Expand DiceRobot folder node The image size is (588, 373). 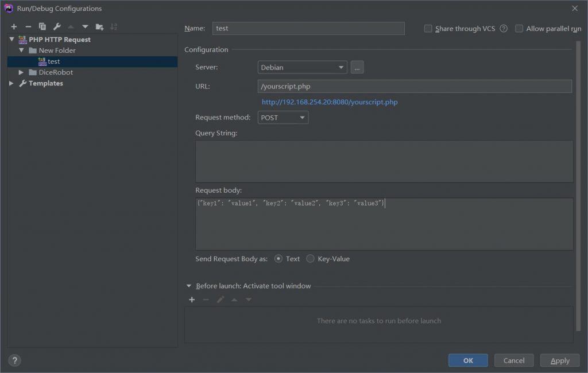(21, 72)
